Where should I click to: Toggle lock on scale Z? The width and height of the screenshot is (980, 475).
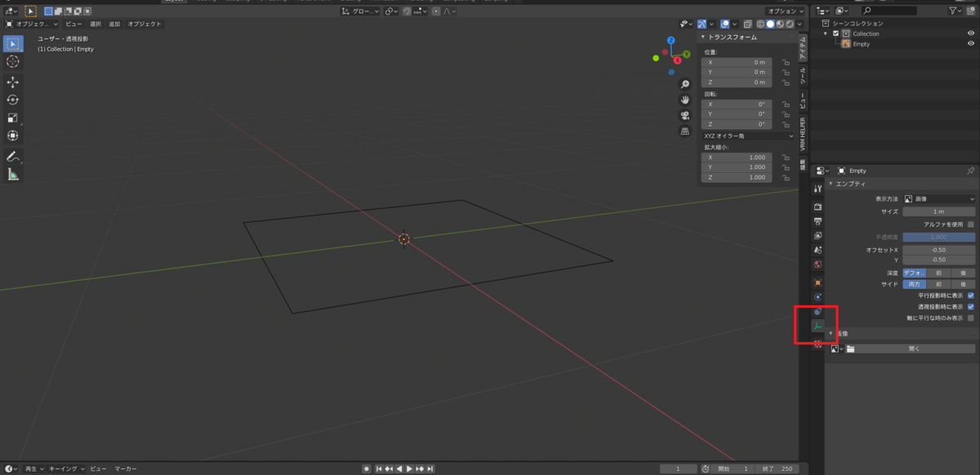coord(785,177)
